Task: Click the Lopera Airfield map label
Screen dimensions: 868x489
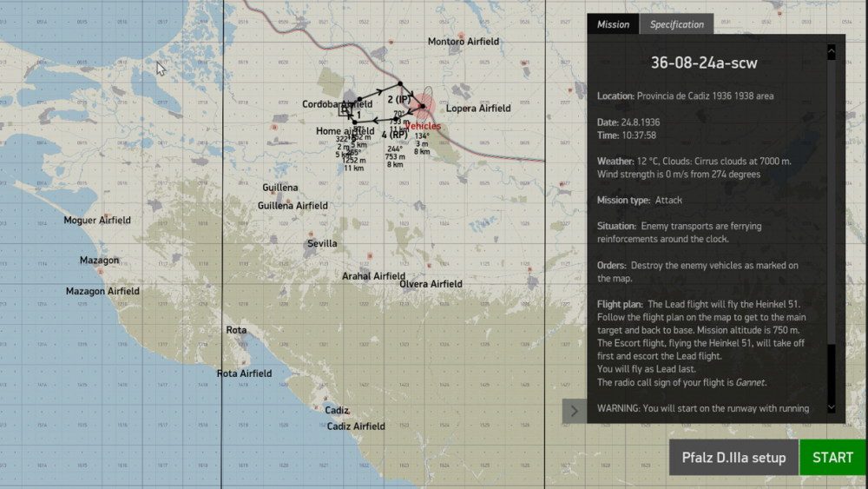Action: pyautogui.click(x=478, y=108)
